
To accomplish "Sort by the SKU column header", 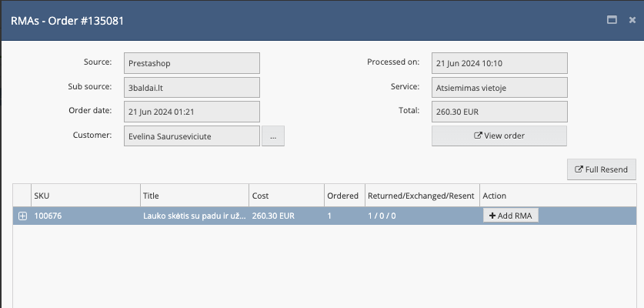I will pyautogui.click(x=85, y=196).
